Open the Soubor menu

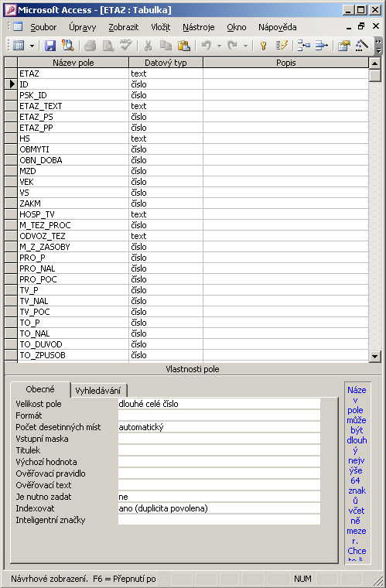click(x=43, y=27)
